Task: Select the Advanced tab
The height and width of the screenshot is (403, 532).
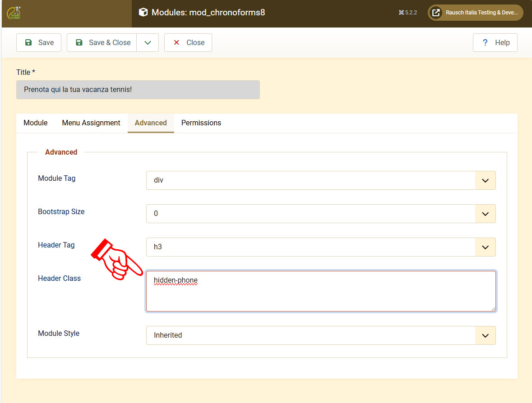Action: pyautogui.click(x=151, y=123)
